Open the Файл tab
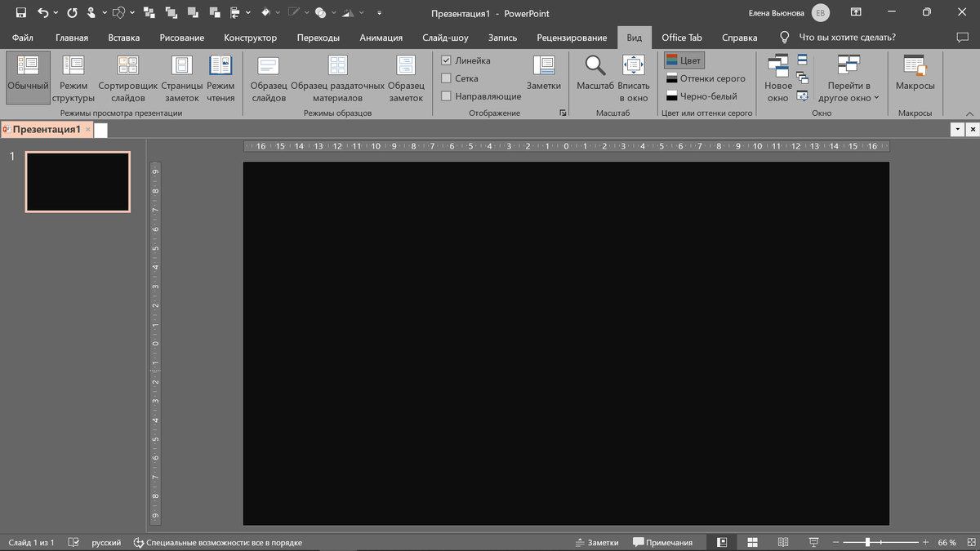The image size is (980, 551). click(x=23, y=38)
